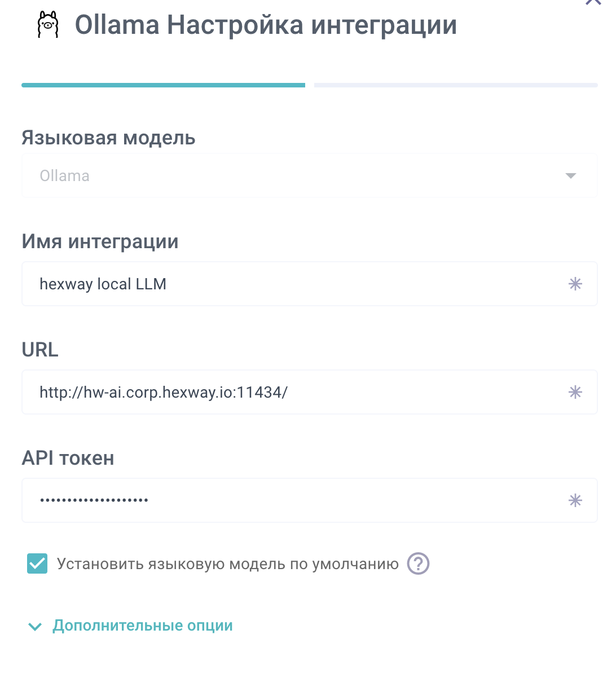Open the question mark help tooltip
Image resolution: width=616 pixels, height=687 pixels.
(x=418, y=563)
